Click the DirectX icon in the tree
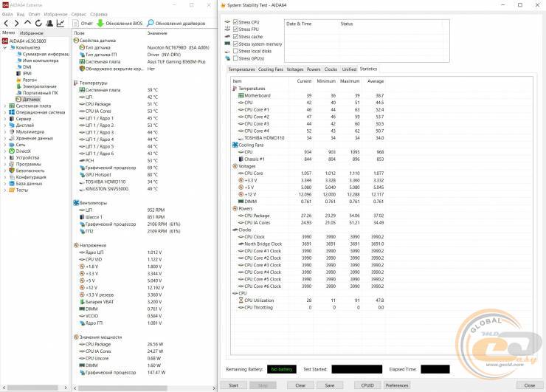This screenshot has width=546, height=392. (12, 151)
